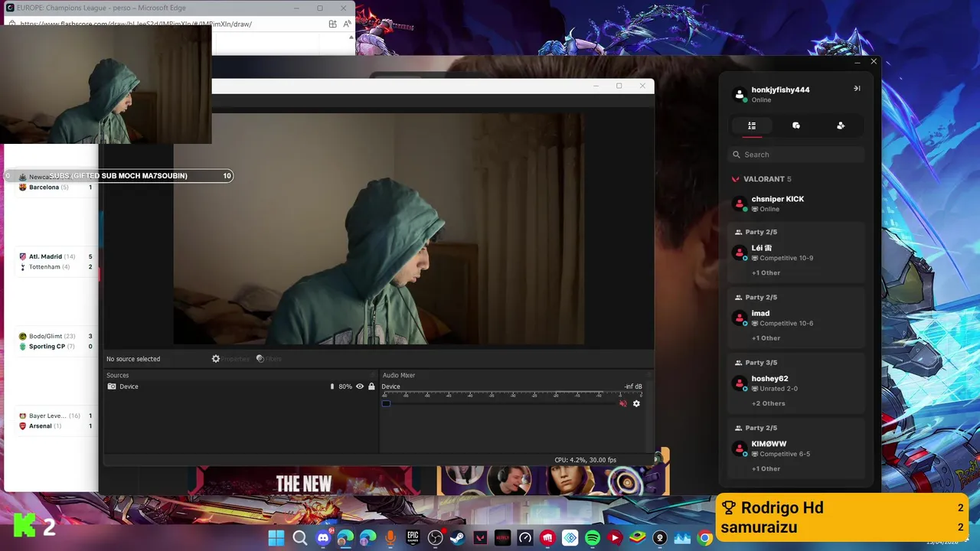Expand '+2 Others' under hoshey62's party
Viewport: 980px width, 551px height.
[768, 403]
